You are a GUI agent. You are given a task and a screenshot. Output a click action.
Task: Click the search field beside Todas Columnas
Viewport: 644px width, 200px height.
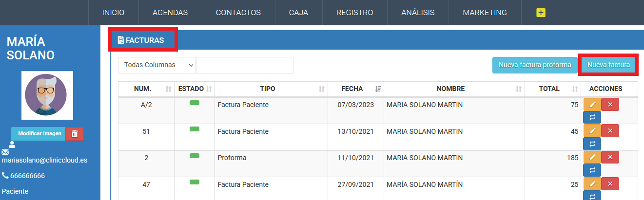245,65
